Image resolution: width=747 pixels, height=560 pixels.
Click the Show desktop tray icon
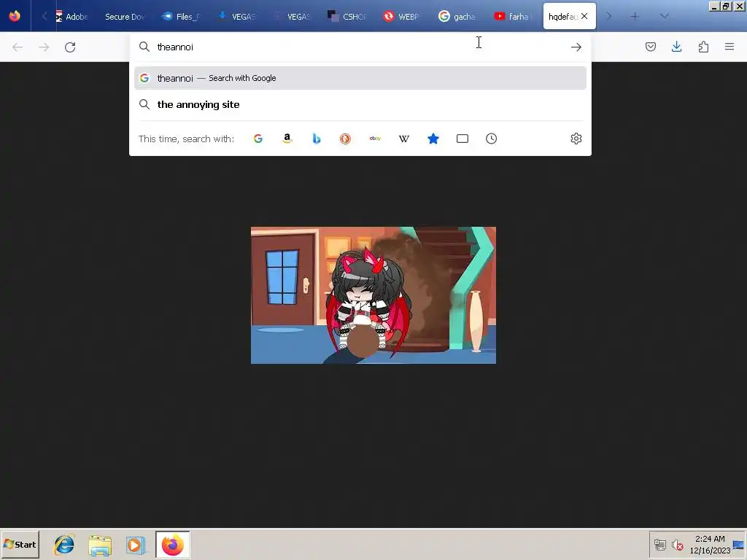[739, 544]
